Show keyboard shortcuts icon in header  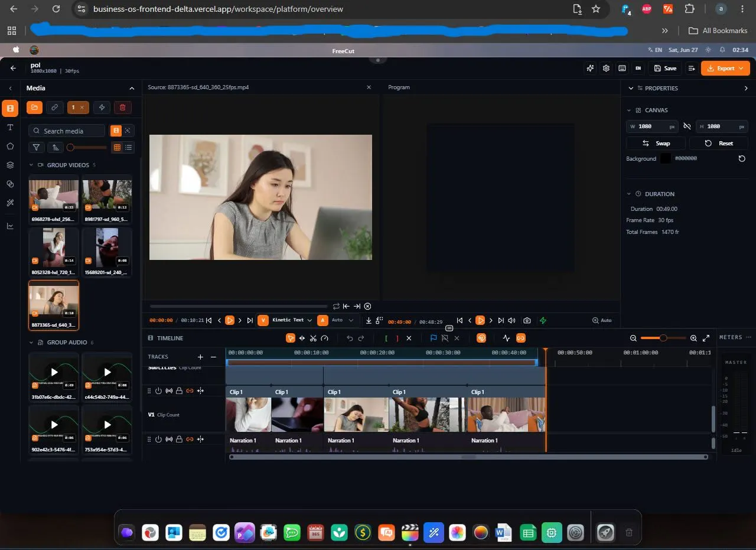622,68
